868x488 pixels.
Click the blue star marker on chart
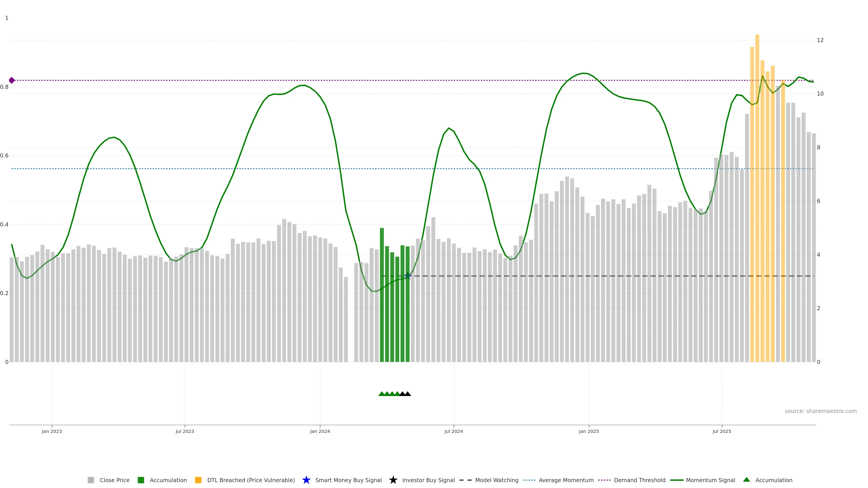point(407,276)
